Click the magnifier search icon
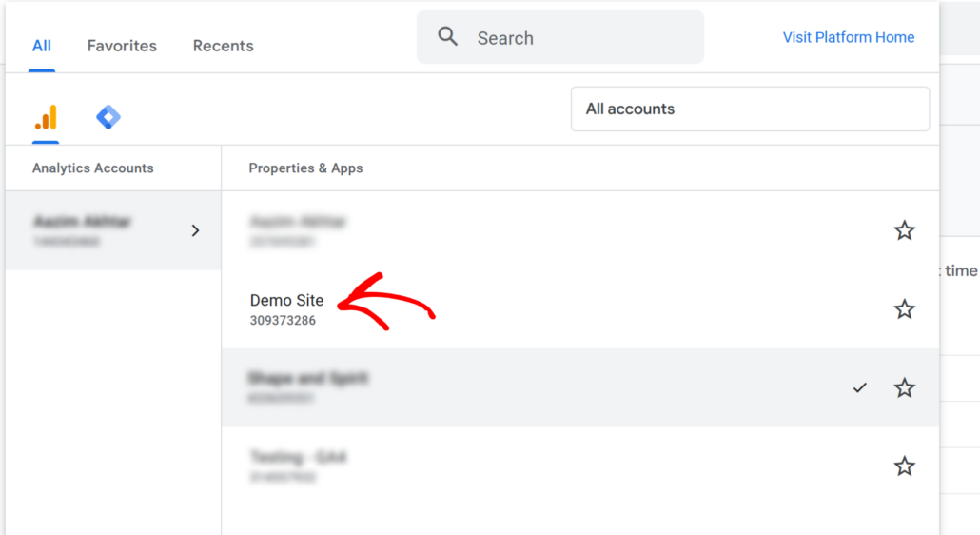The height and width of the screenshot is (535, 980). pyautogui.click(x=447, y=36)
